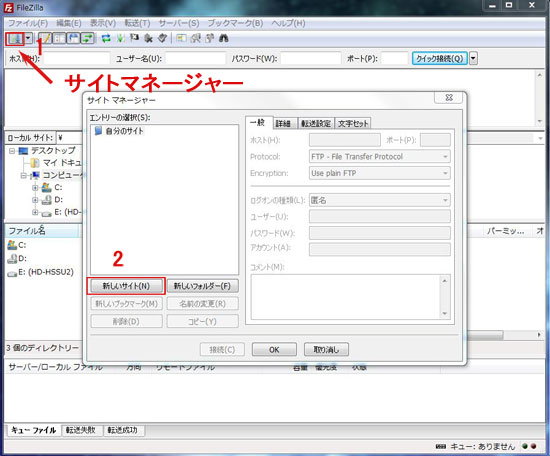
Task: Click the OK button in Site Manager
Action: (x=274, y=349)
